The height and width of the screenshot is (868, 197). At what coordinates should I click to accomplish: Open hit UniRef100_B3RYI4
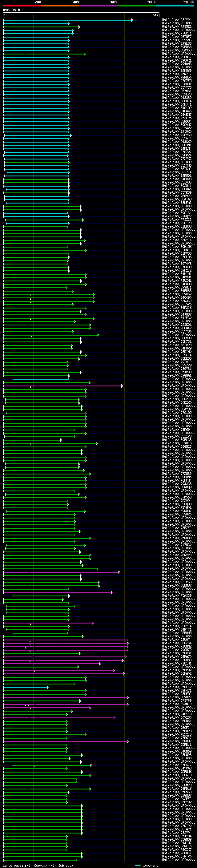click(176, 240)
